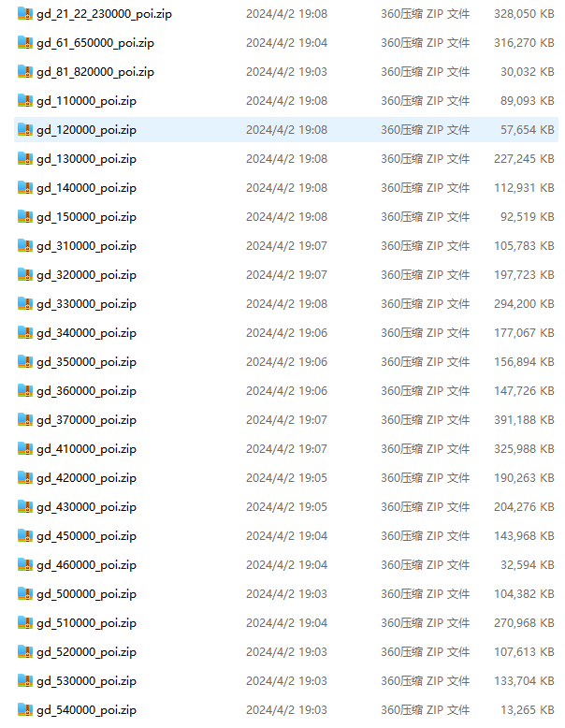Select file name gd_130000_poi.zip
This screenshot has height=728, width=565.
point(87,159)
